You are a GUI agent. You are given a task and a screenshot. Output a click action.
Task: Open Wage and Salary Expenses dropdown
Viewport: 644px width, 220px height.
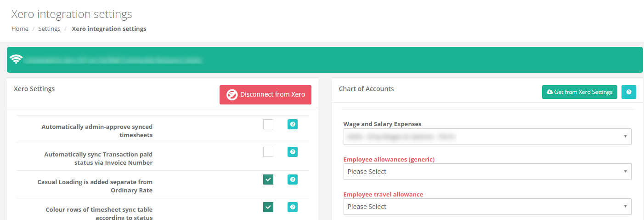tap(487, 137)
